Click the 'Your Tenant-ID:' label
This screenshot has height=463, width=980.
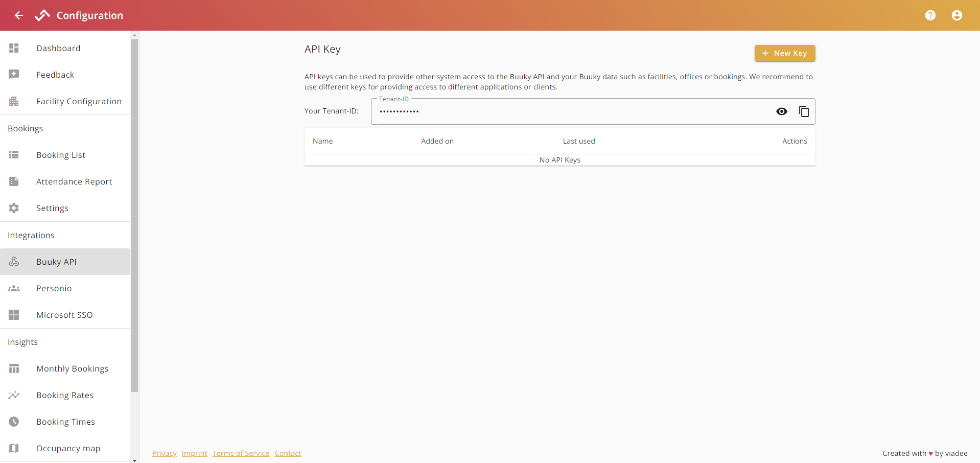click(332, 111)
